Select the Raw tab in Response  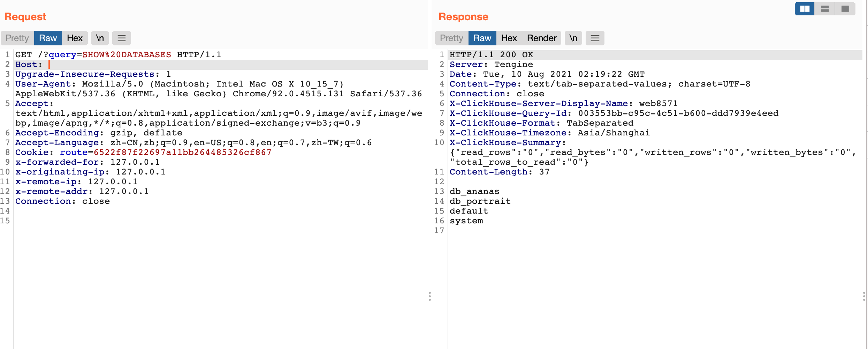coord(482,38)
